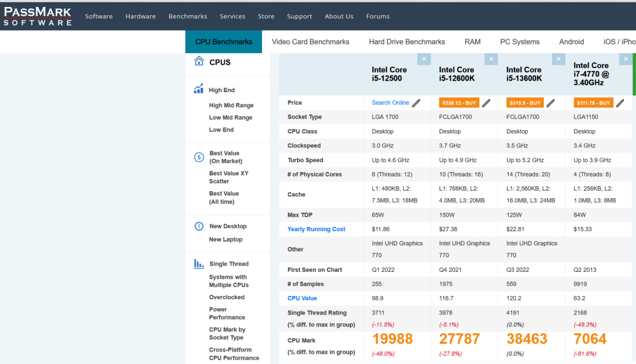This screenshot has height=364, width=636.
Task: Remove Intel Core i5-12600K column
Action: (491, 59)
